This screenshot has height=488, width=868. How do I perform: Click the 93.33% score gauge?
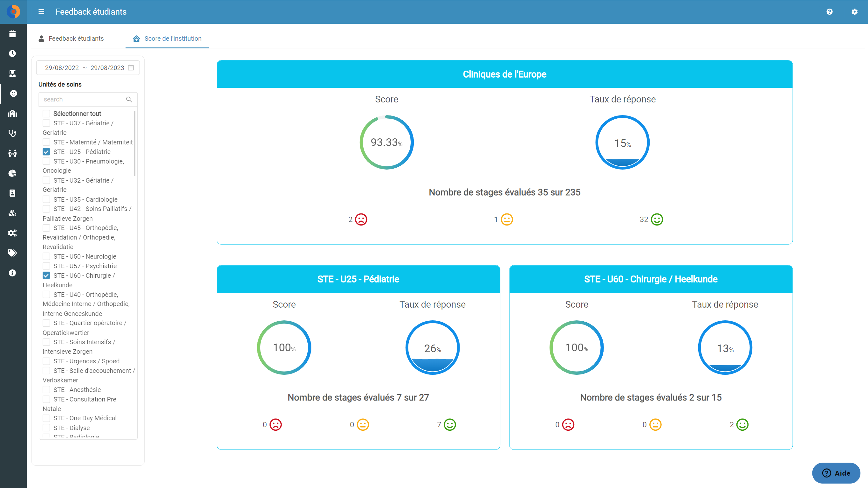(386, 142)
